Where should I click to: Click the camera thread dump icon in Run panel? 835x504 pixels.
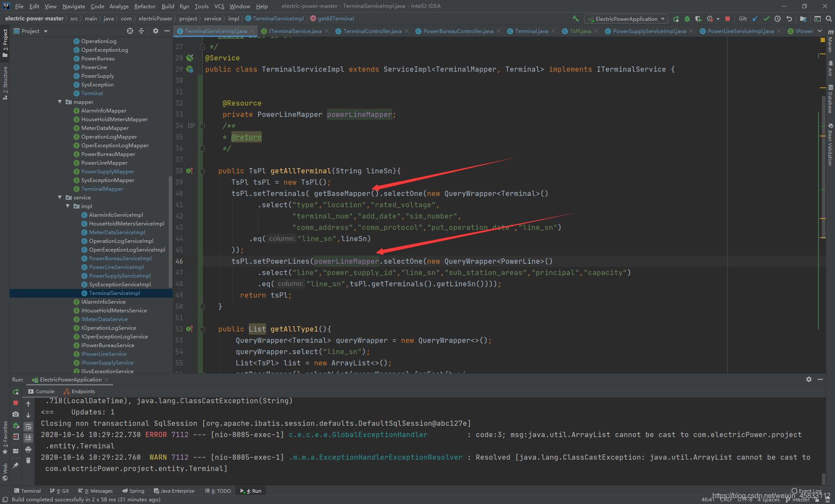click(16, 414)
